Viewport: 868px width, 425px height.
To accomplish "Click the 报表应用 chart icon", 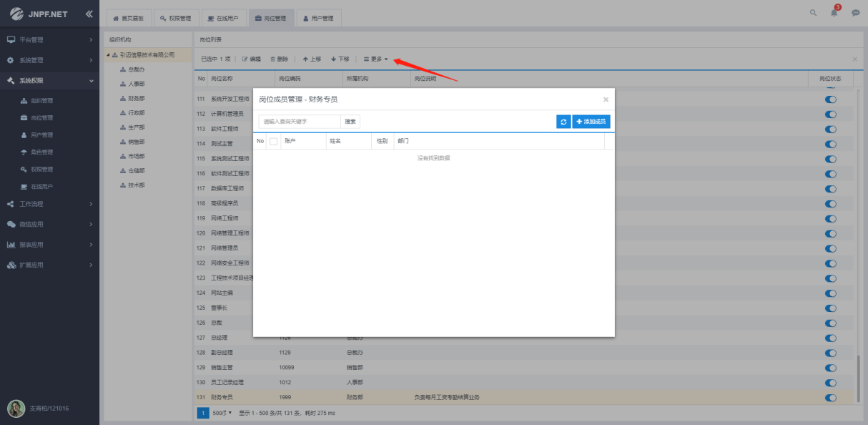I will pos(11,245).
